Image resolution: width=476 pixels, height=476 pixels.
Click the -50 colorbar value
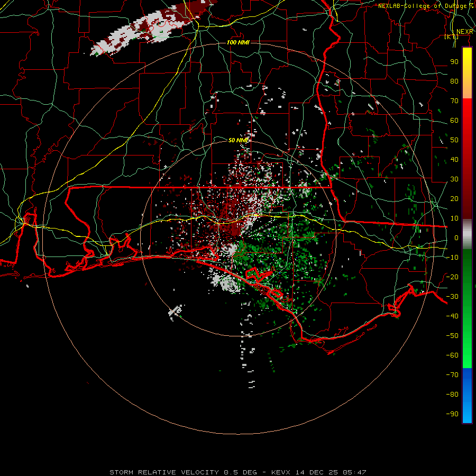pyautogui.click(x=452, y=336)
